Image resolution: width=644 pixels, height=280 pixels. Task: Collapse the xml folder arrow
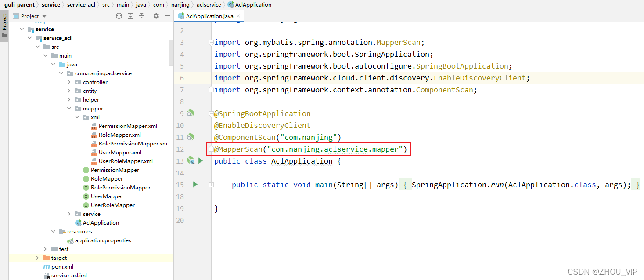click(77, 117)
